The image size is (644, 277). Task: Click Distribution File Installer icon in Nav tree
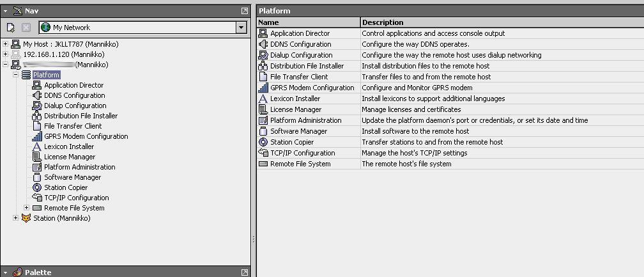36,116
